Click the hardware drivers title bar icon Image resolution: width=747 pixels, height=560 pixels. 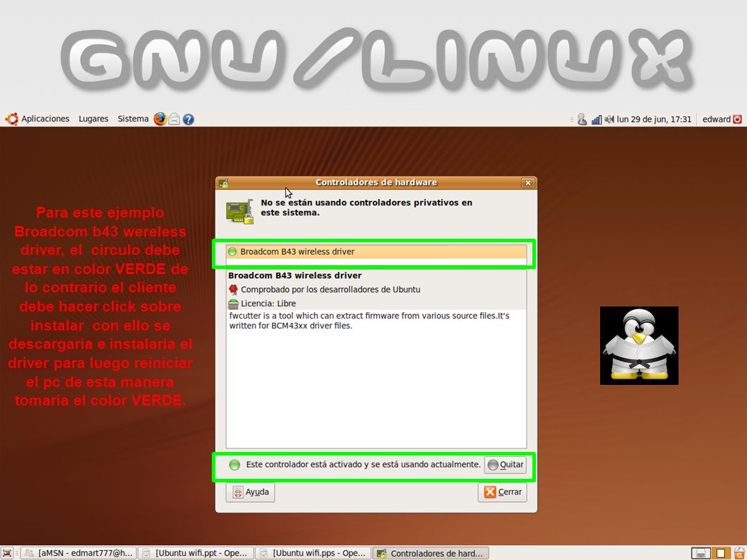click(x=223, y=182)
